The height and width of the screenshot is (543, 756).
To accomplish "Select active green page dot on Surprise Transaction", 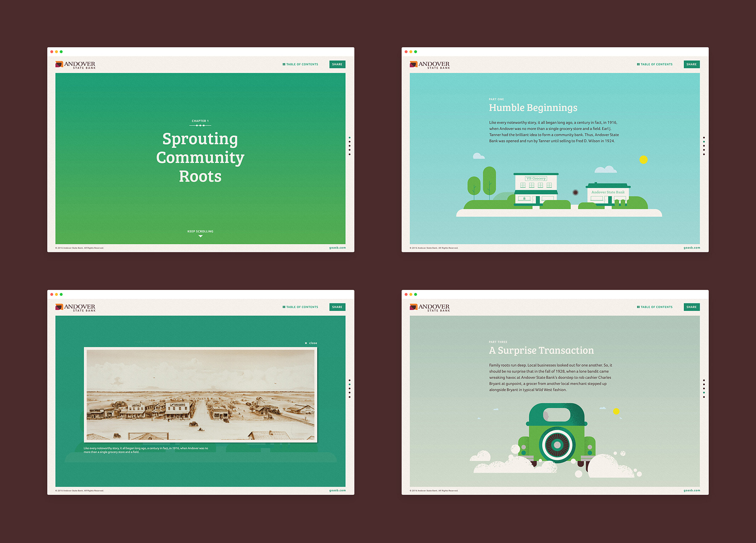I will (704, 393).
